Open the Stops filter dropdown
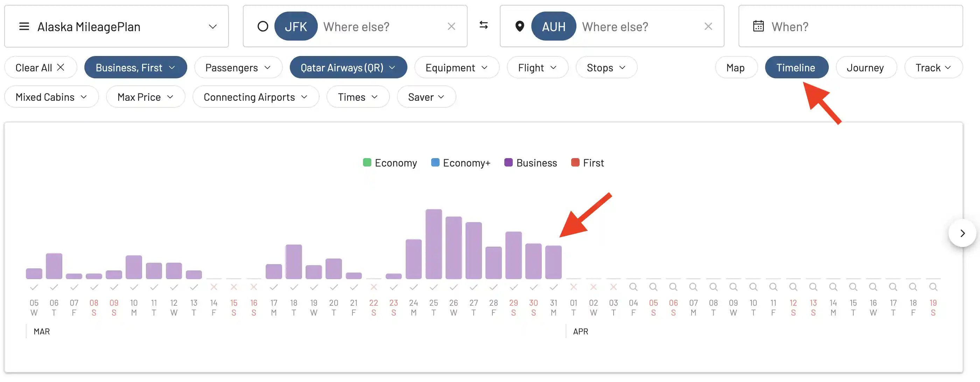Image resolution: width=980 pixels, height=382 pixels. (x=607, y=68)
